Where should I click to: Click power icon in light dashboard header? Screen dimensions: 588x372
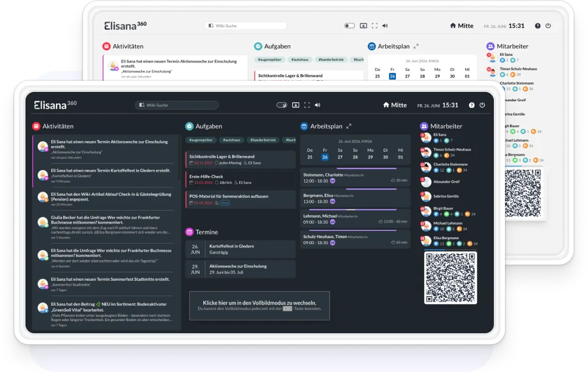click(548, 25)
